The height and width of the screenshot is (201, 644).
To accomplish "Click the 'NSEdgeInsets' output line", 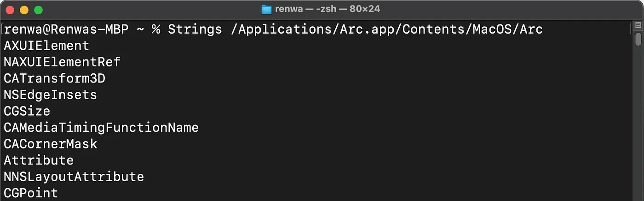I will point(50,95).
